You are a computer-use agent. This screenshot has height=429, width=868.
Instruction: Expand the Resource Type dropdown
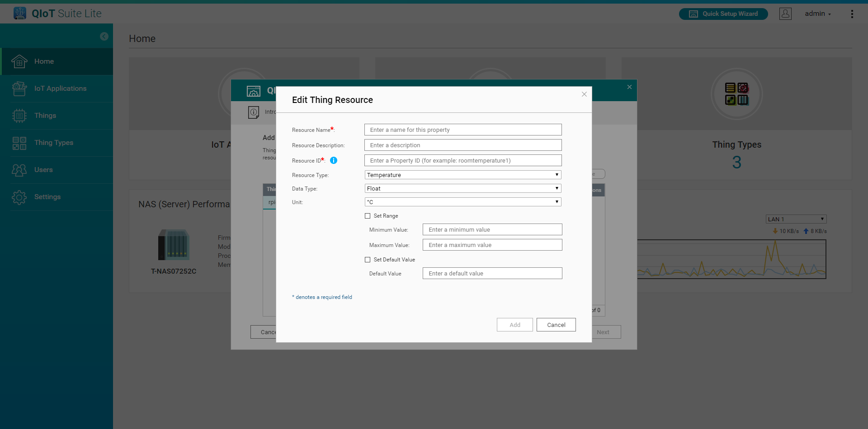(462, 175)
